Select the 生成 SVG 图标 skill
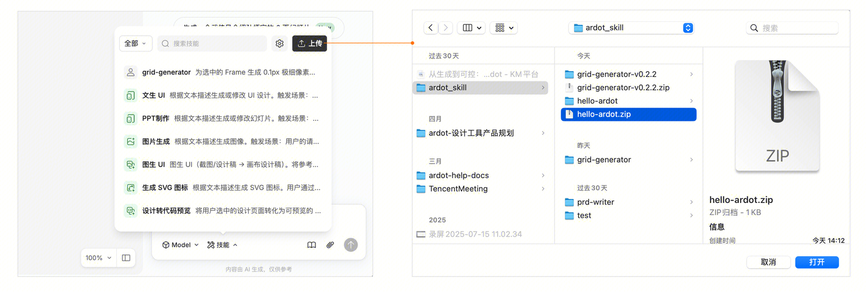The width and height of the screenshot is (868, 292). [x=223, y=188]
